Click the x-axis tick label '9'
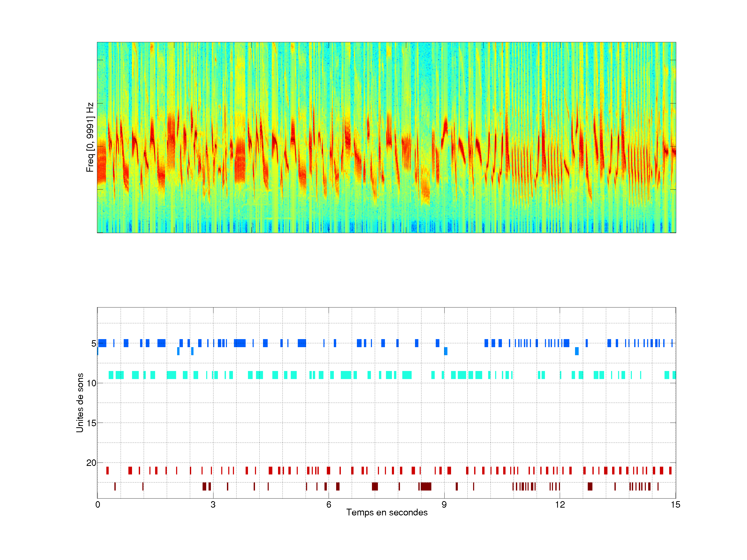 [444, 505]
